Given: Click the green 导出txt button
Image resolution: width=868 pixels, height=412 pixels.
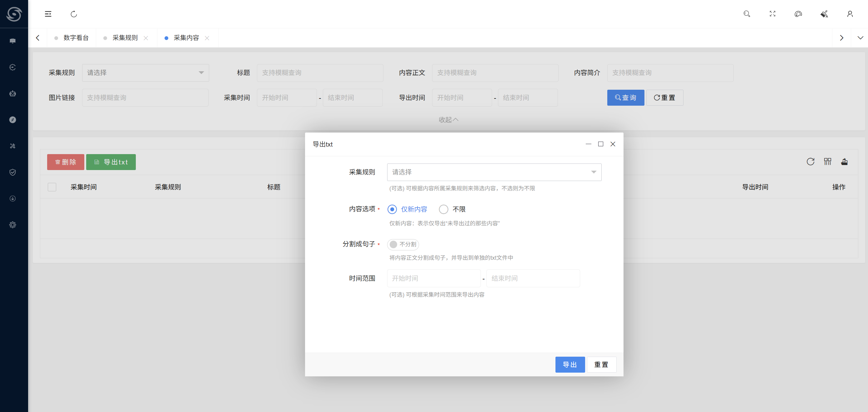Looking at the screenshot, I should tap(111, 162).
